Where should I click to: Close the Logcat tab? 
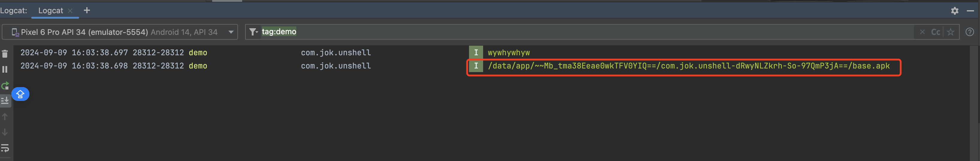coord(70,11)
